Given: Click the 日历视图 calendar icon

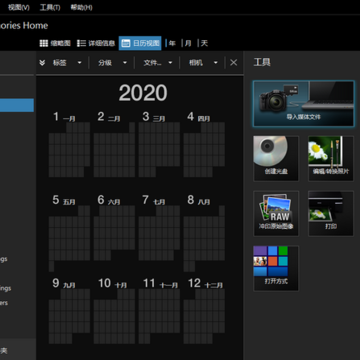Looking at the screenshot, I should (126, 43).
